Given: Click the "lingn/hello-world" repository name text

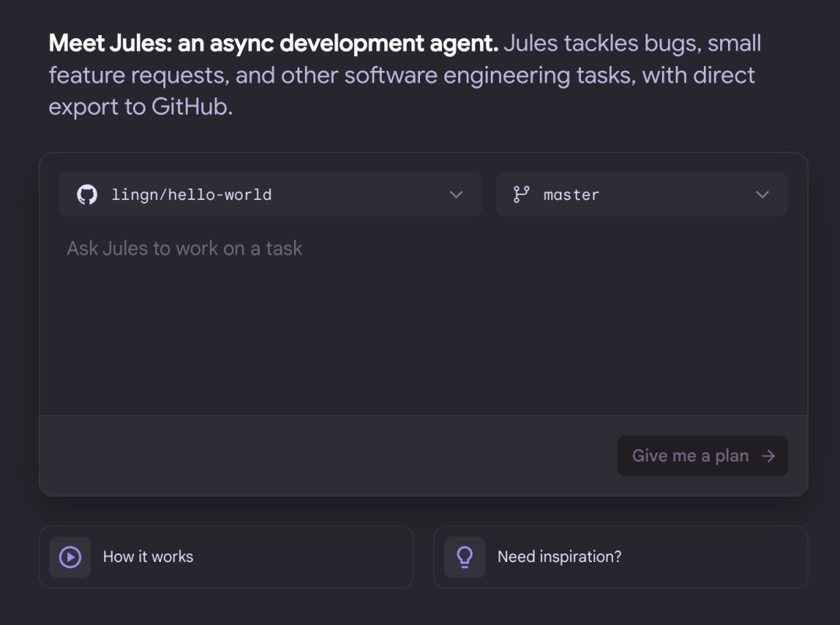Looking at the screenshot, I should tap(191, 195).
